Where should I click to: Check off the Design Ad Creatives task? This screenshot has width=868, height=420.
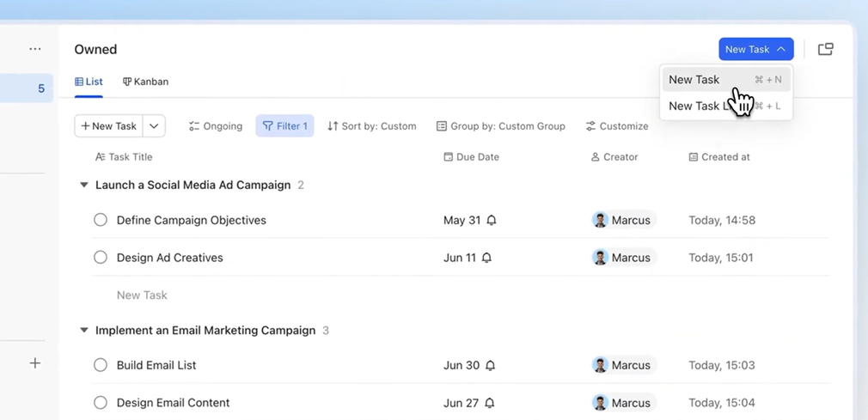click(x=101, y=258)
